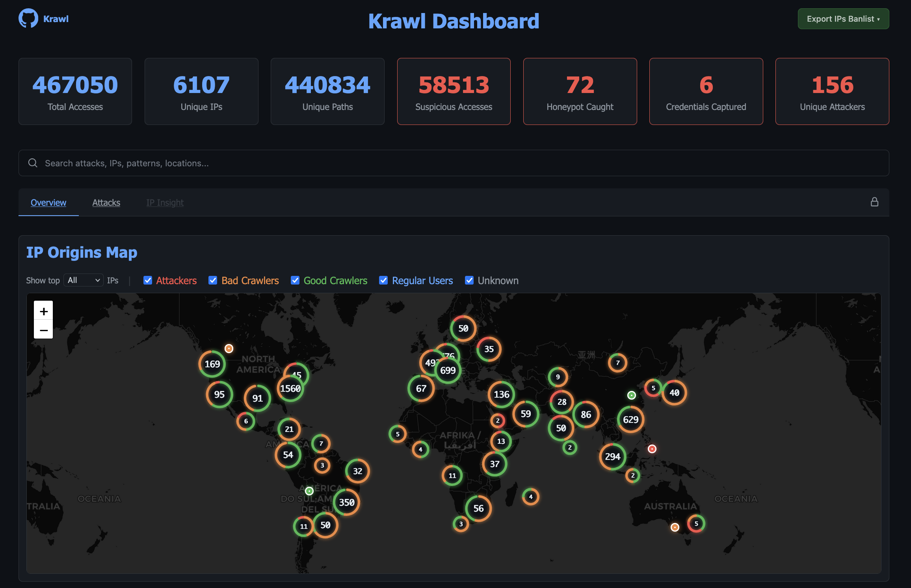The width and height of the screenshot is (911, 588).
Task: Click the Suspicious Accesses stat card
Action: (x=454, y=91)
